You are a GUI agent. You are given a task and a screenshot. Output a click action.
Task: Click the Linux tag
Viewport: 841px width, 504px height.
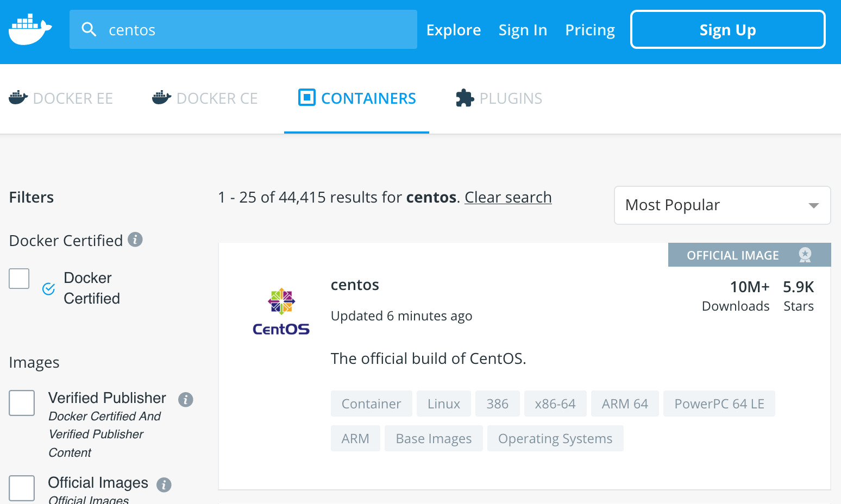pos(444,404)
